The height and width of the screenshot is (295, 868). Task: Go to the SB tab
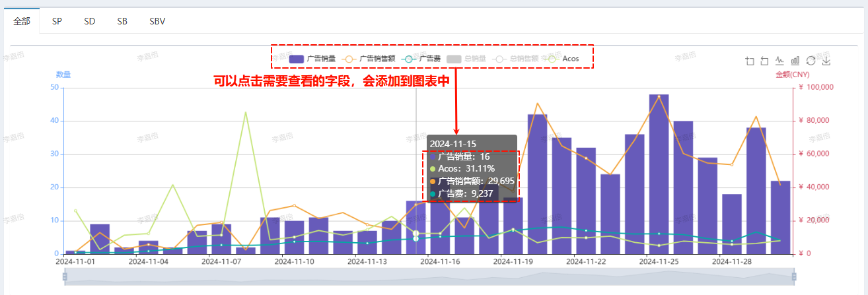click(x=122, y=21)
